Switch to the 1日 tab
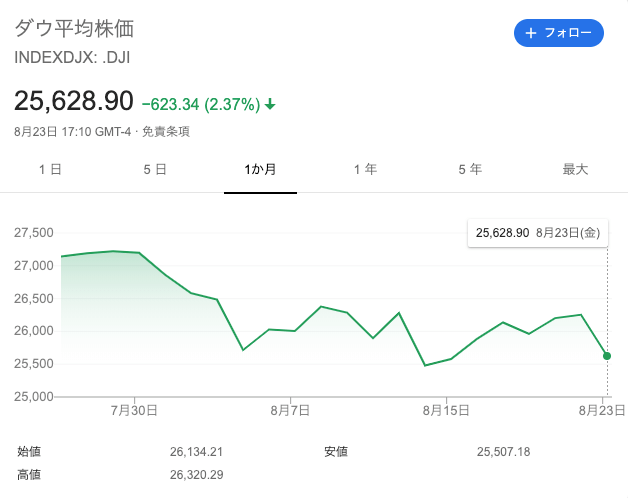The image size is (628, 498). coord(50,170)
